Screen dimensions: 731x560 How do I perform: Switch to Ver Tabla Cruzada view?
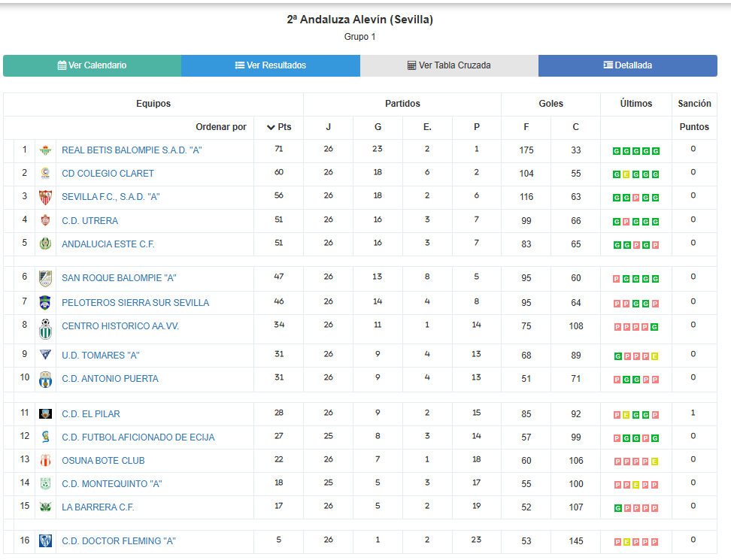tap(449, 65)
